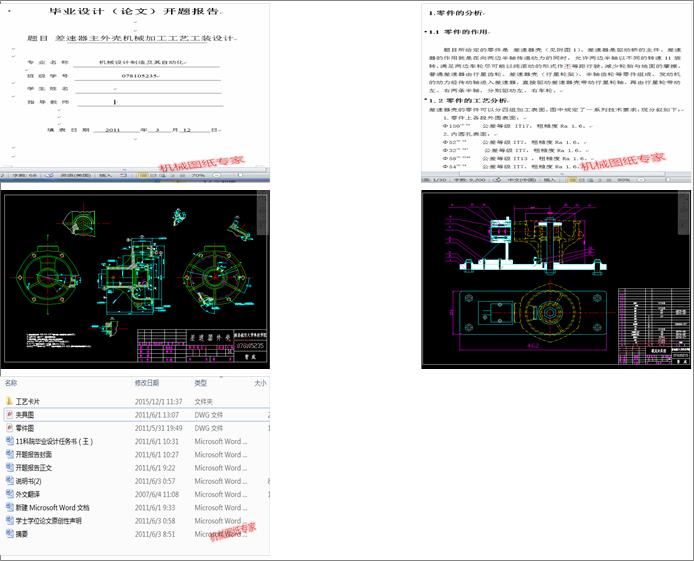
Task: Click vertical scrollbar in right CAD drawing
Action: (x=684, y=214)
